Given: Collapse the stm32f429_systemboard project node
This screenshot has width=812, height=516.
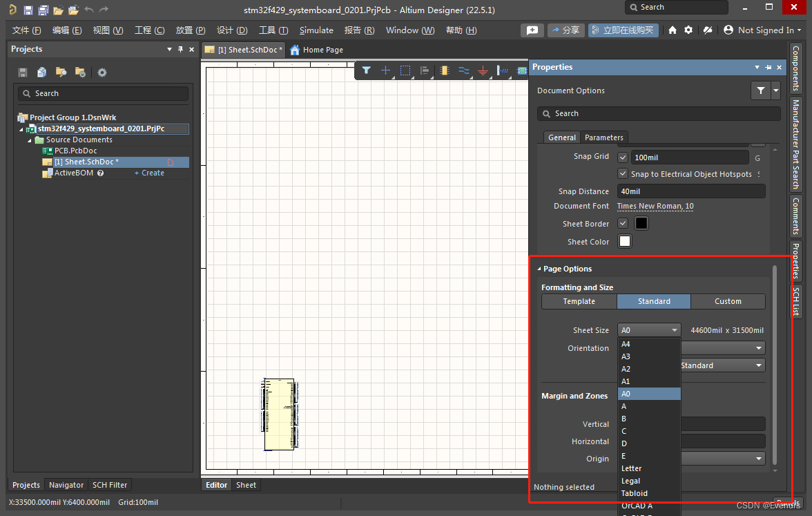Looking at the screenshot, I should (21, 130).
